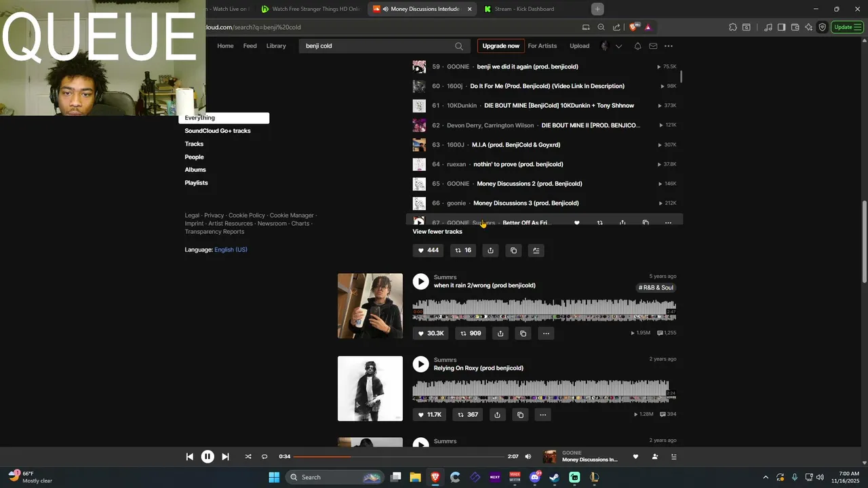868x488 pixels.
Task: Click the R&B & Soul genre tag
Action: tap(656, 288)
